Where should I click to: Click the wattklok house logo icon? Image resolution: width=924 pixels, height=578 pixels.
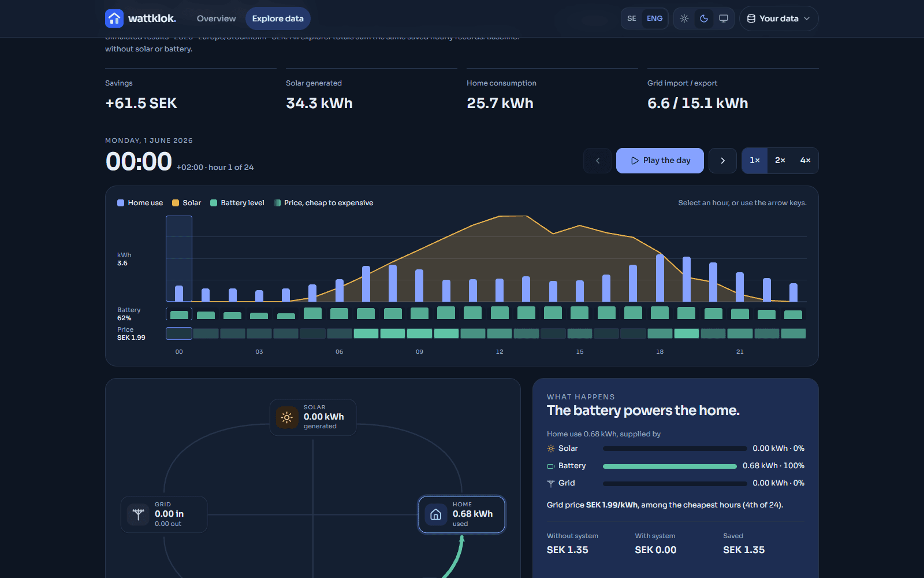[x=114, y=18]
